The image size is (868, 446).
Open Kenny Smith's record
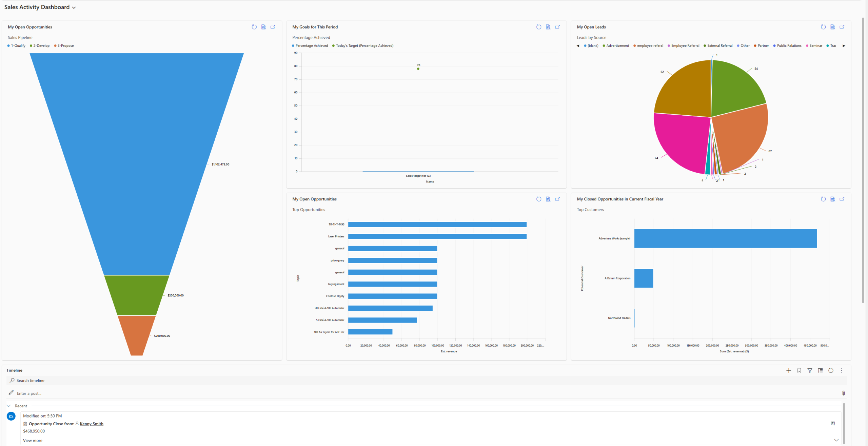click(92, 424)
